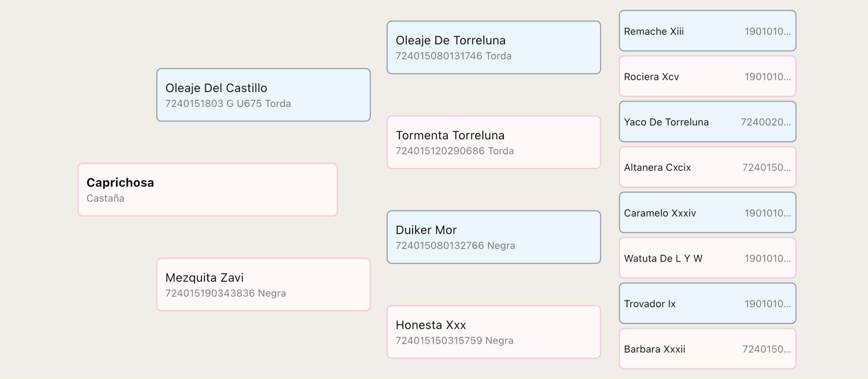868x379 pixels.
Task: Click the Oleaje De Torreluna card
Action: coord(494,47)
